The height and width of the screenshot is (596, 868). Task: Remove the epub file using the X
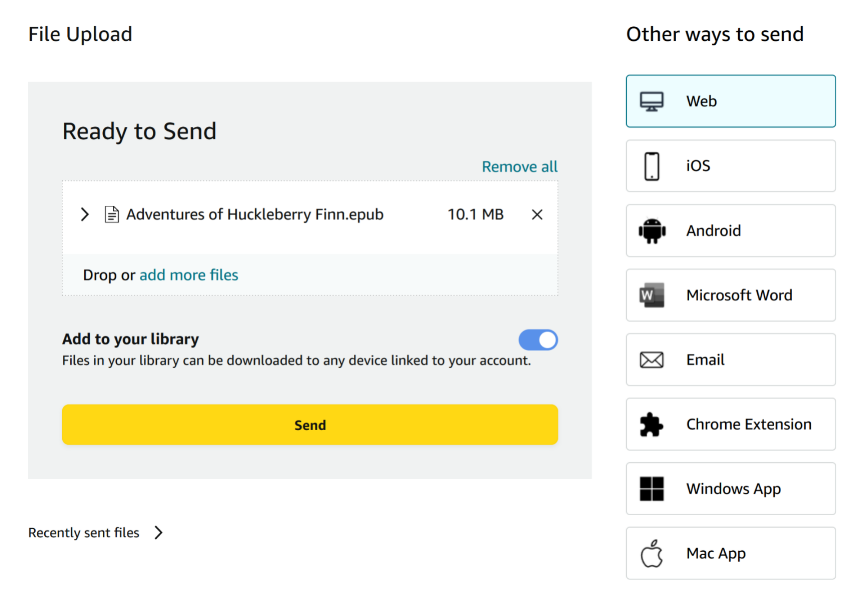point(536,214)
